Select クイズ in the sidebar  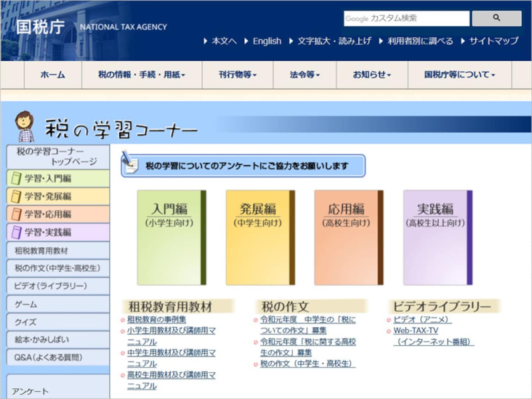point(58,322)
